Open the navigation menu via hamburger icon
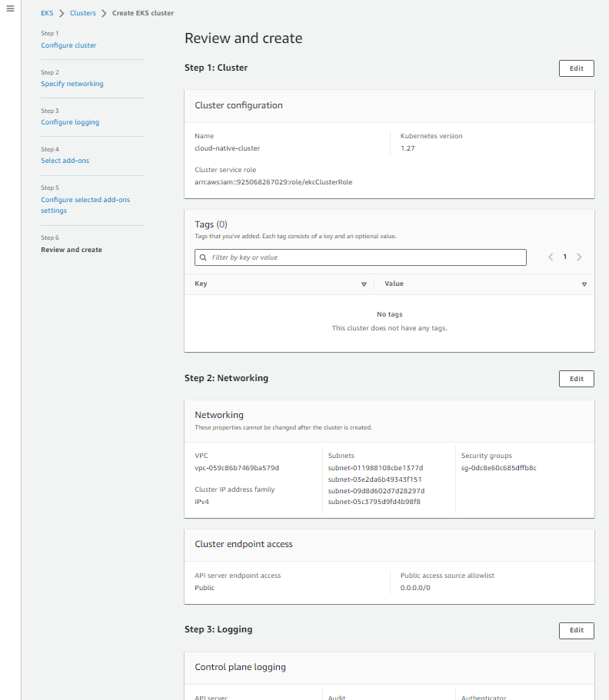609x700 pixels. point(11,8)
